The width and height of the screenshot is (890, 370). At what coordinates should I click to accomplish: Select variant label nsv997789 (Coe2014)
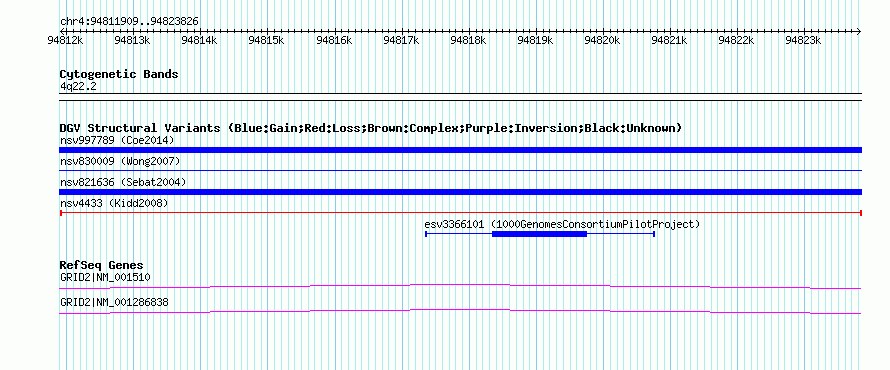117,140
